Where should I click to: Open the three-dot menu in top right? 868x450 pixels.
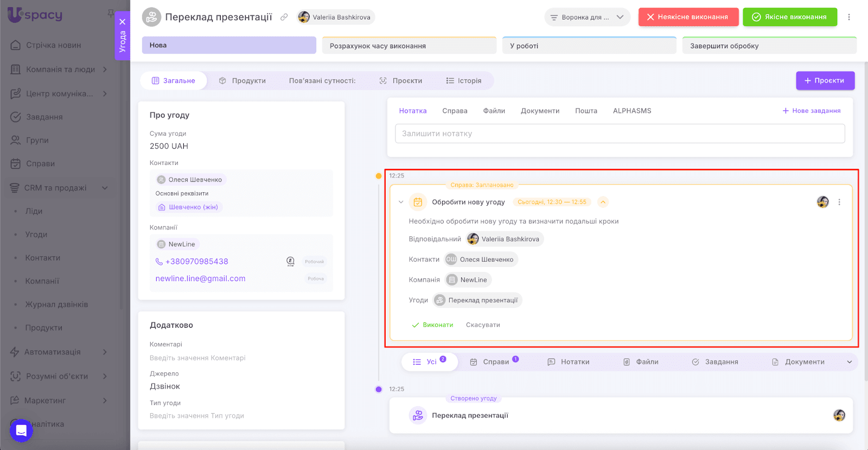tap(849, 17)
